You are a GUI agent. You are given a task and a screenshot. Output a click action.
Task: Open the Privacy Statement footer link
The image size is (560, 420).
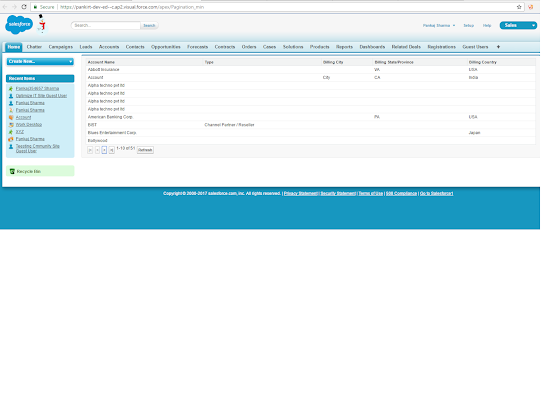[301, 194]
